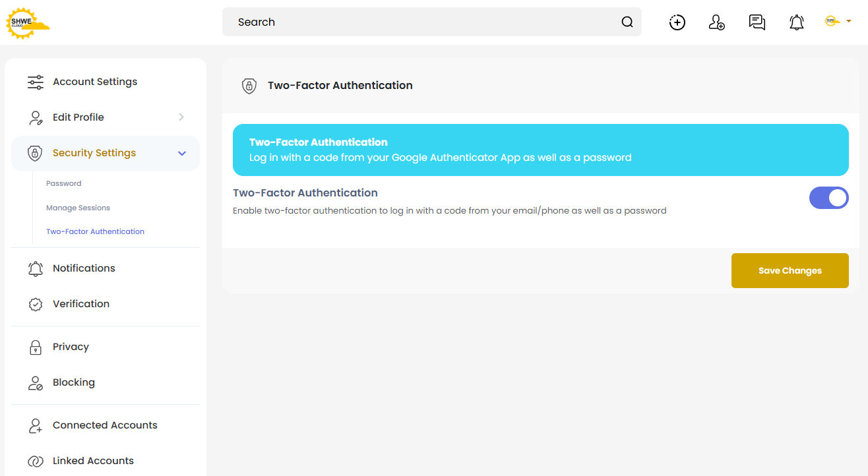Open the Blocking settings
Viewport: 868px width, 476px height.
[x=106, y=382]
